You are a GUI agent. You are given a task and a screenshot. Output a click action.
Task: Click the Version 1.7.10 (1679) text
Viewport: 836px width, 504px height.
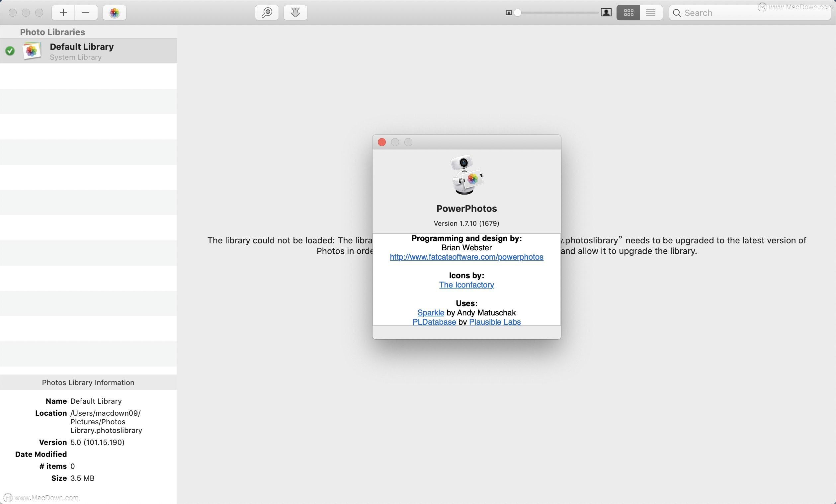point(466,223)
